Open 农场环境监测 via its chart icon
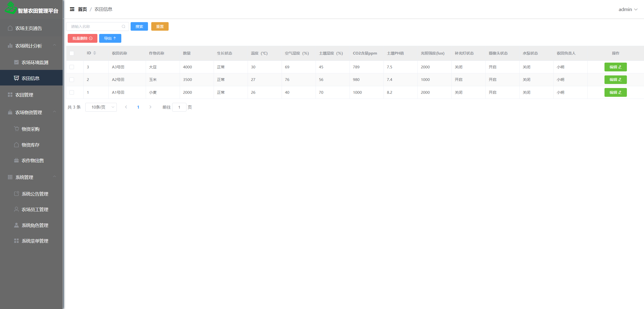The height and width of the screenshot is (309, 644). coord(16,62)
